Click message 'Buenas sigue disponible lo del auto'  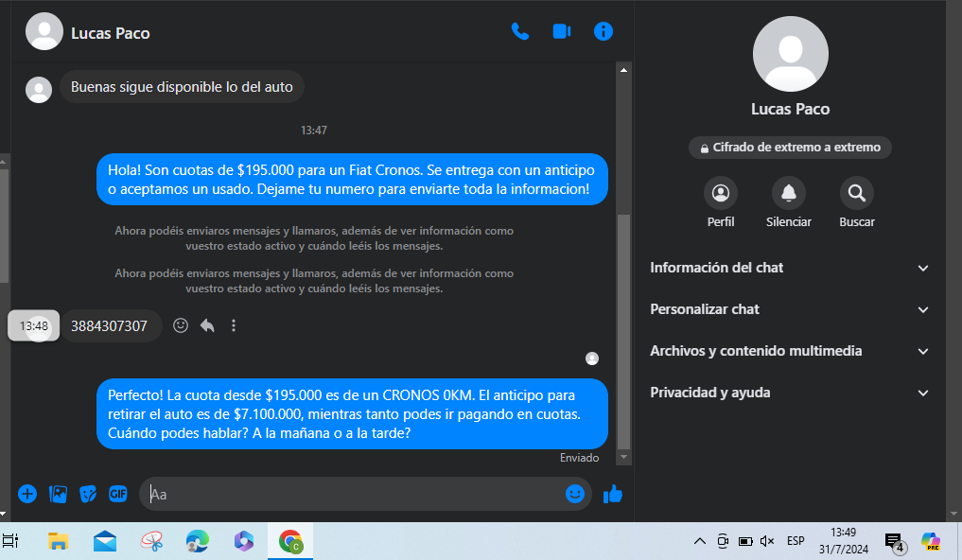[x=182, y=87]
